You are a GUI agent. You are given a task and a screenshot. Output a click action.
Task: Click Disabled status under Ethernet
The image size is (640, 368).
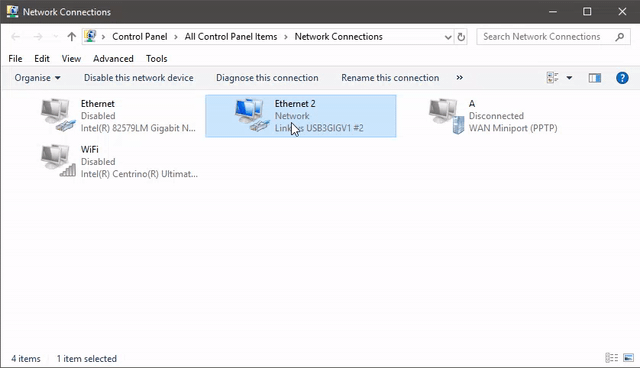click(98, 116)
